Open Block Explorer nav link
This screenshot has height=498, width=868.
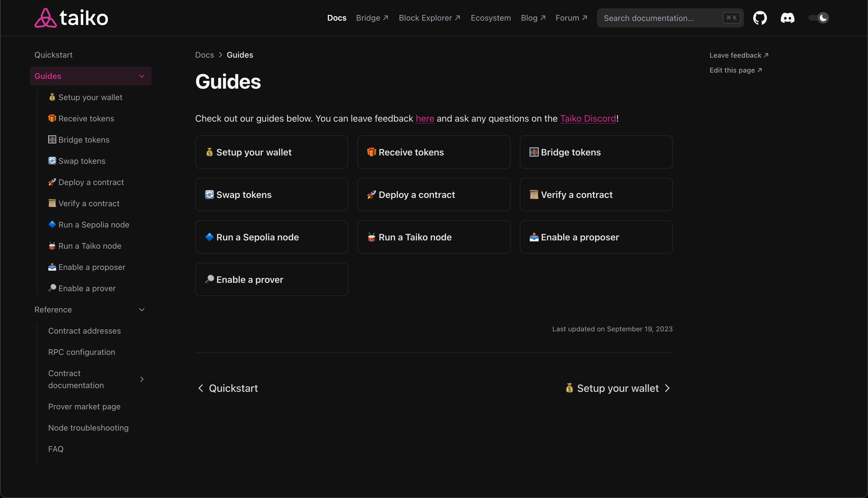point(429,18)
